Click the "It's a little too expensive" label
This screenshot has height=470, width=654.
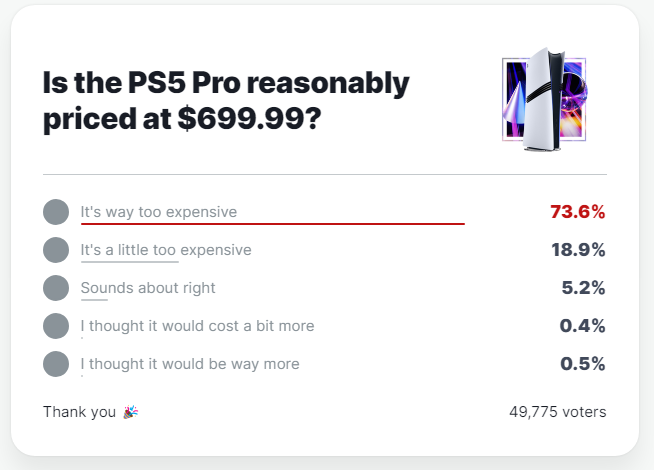tap(166, 250)
